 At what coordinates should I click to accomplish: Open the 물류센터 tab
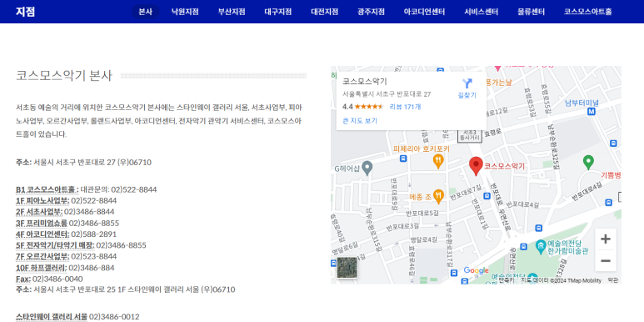531,12
